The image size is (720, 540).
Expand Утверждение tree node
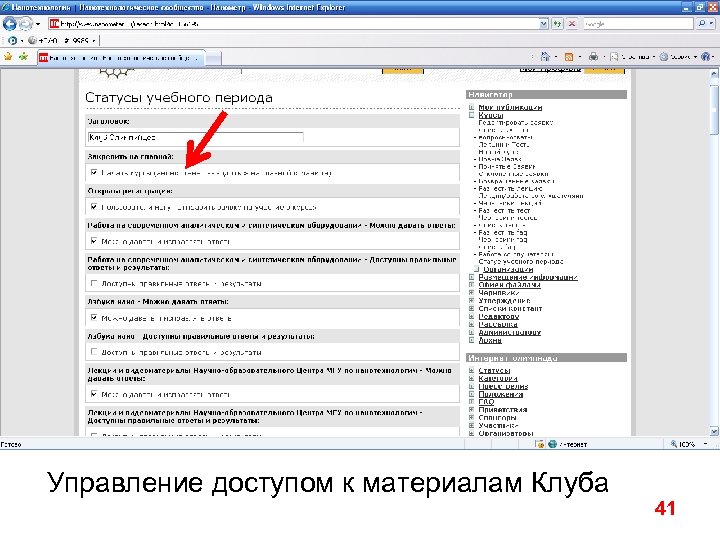tap(471, 301)
